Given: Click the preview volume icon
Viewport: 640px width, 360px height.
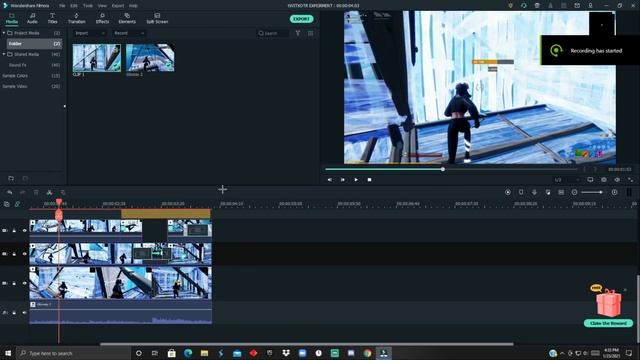Looking at the screenshot, I should (617, 180).
